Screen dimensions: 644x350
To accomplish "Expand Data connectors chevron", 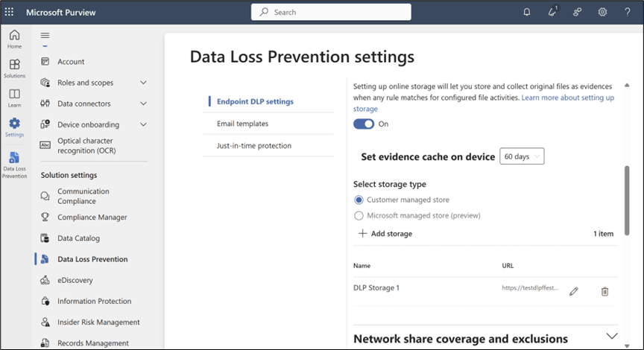I will [143, 104].
